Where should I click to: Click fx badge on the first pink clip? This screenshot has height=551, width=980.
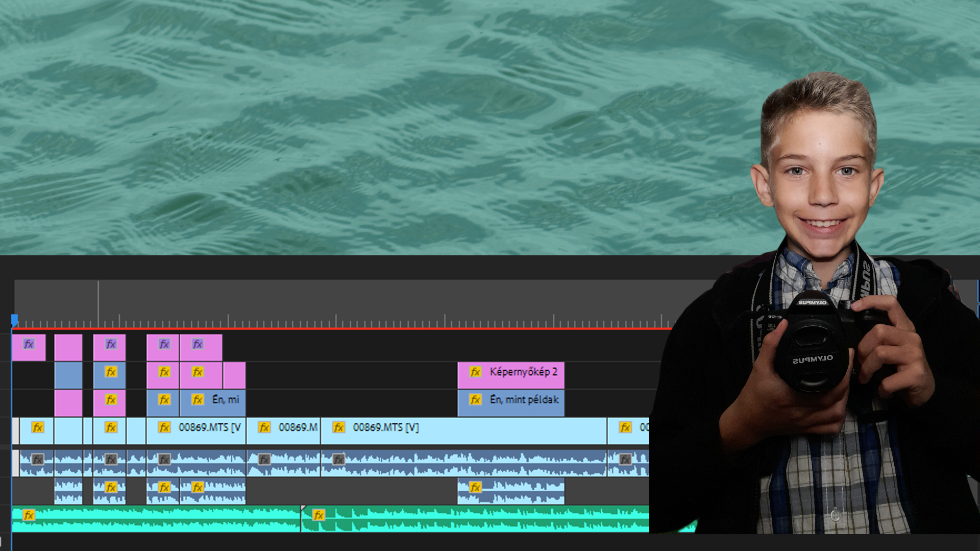tap(29, 344)
